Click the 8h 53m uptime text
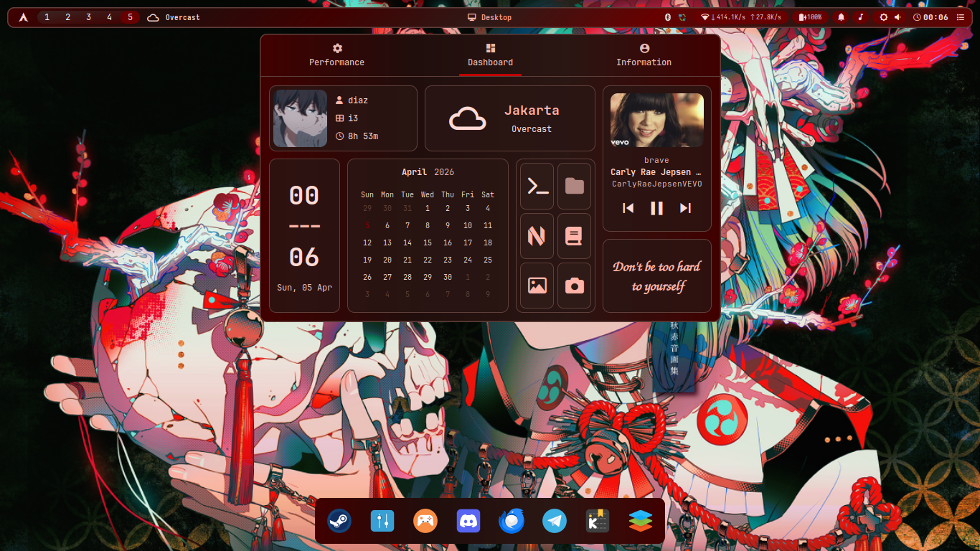 (x=363, y=136)
